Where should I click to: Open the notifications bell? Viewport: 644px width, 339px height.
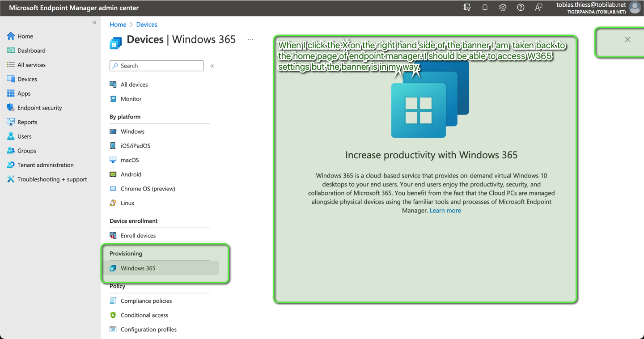[x=485, y=8]
